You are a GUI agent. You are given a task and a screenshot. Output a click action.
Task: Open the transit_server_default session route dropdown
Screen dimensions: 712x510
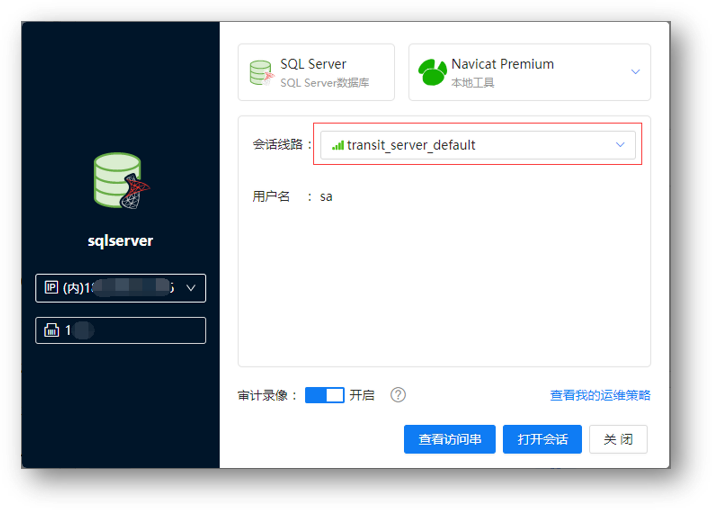pos(478,145)
